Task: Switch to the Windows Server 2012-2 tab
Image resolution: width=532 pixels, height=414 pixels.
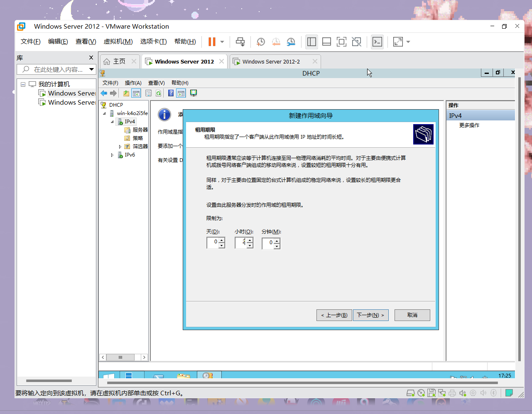Action: tap(271, 61)
